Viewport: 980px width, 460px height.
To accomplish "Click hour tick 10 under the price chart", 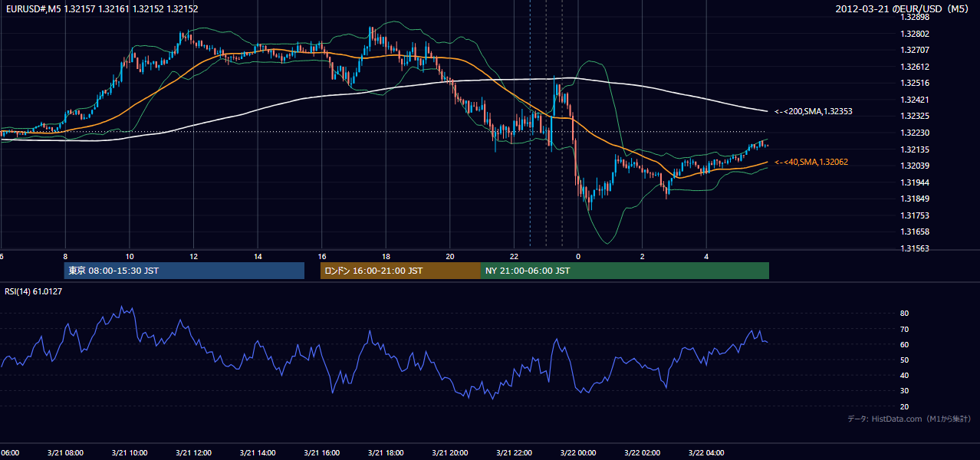I will click(130, 257).
